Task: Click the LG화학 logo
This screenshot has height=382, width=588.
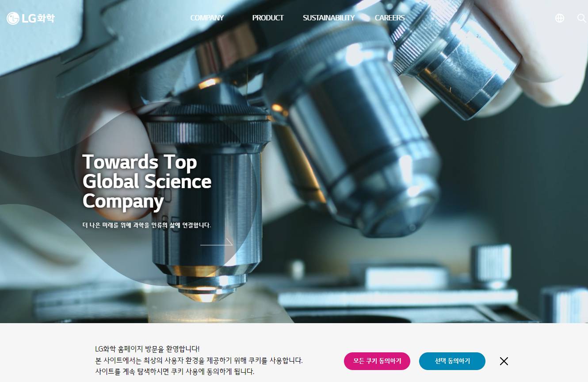Action: coord(31,18)
